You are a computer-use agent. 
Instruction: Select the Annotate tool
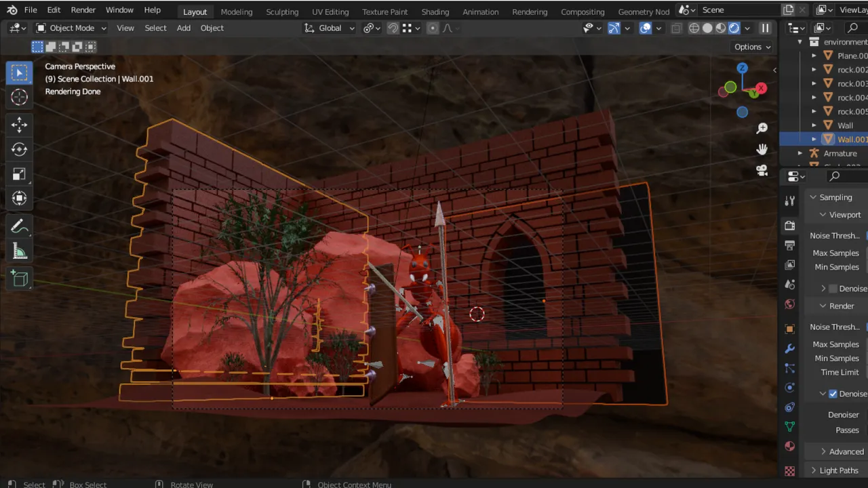19,226
